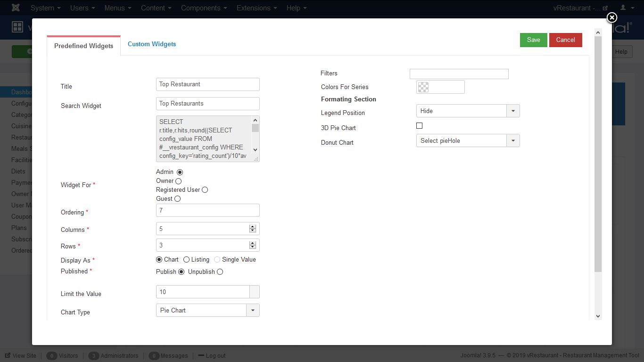The image size is (644, 362).
Task: Open the Components menu
Action: pyautogui.click(x=204, y=8)
